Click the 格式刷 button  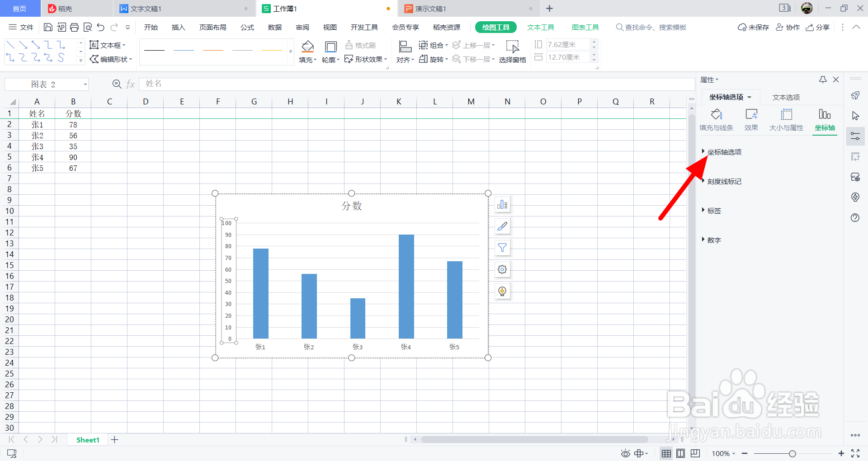pyautogui.click(x=360, y=45)
